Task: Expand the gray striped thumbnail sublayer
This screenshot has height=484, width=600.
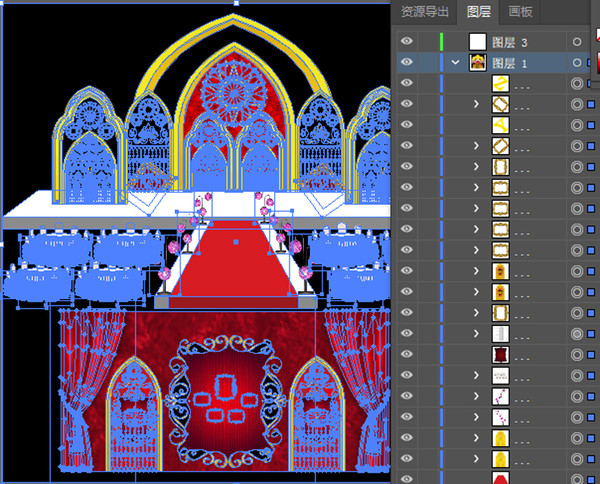Action: click(476, 334)
